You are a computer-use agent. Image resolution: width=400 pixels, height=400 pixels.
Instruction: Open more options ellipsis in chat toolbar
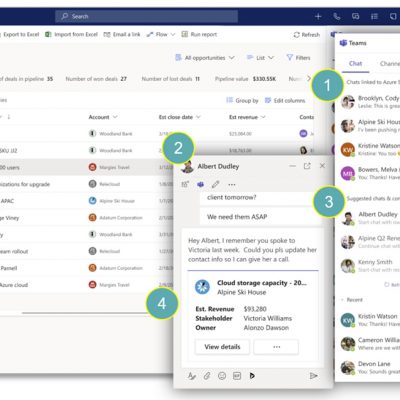pos(232,184)
